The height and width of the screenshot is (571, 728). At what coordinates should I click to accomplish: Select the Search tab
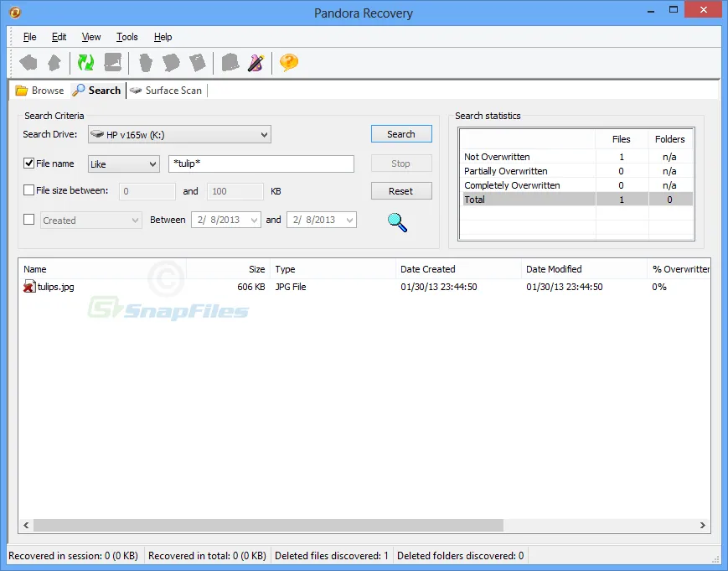click(96, 91)
